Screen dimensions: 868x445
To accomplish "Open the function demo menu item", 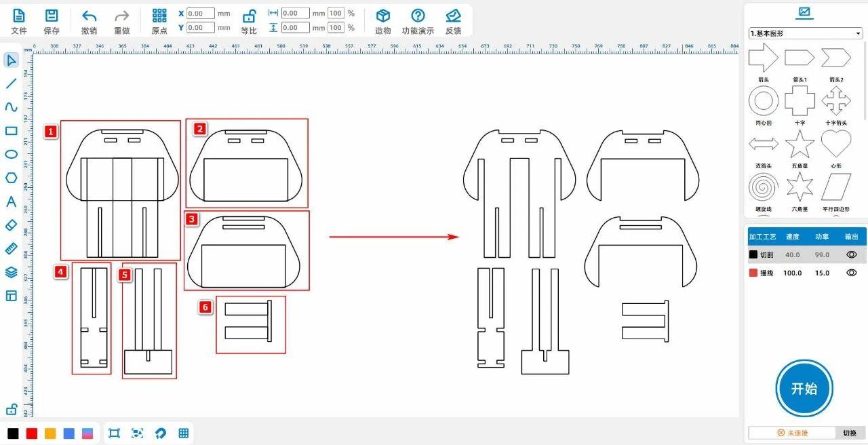I will [418, 21].
